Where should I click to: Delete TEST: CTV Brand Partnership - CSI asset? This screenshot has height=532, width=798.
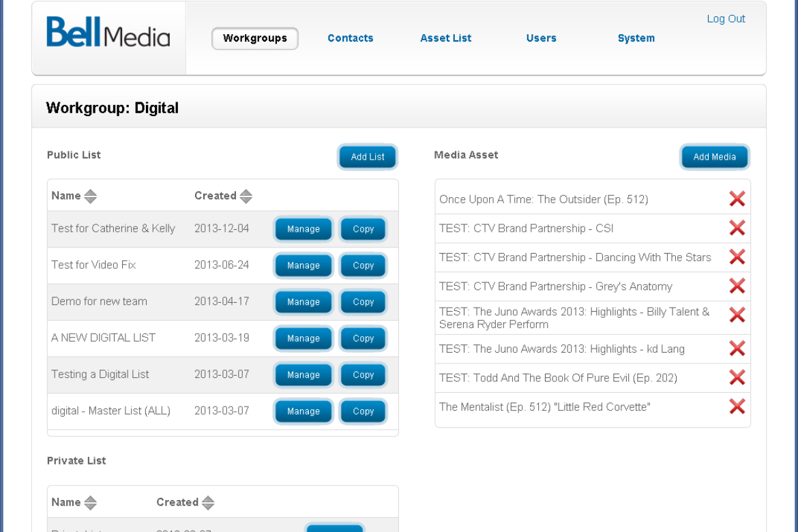coord(737,228)
